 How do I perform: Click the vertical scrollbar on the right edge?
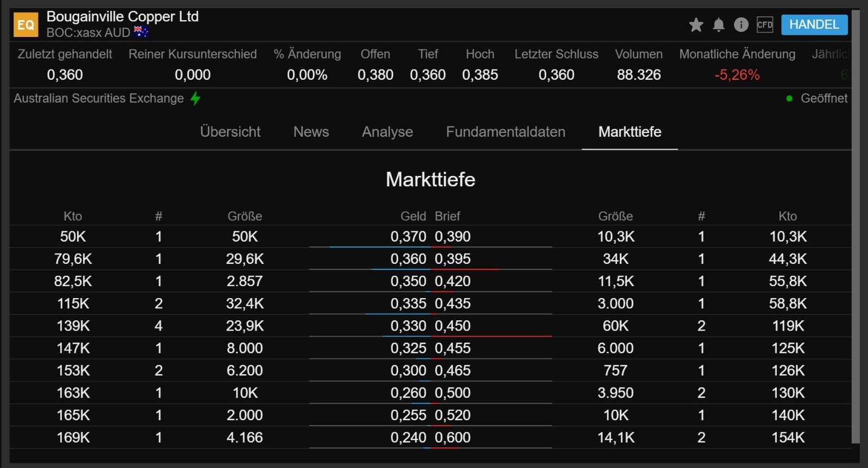[856, 226]
